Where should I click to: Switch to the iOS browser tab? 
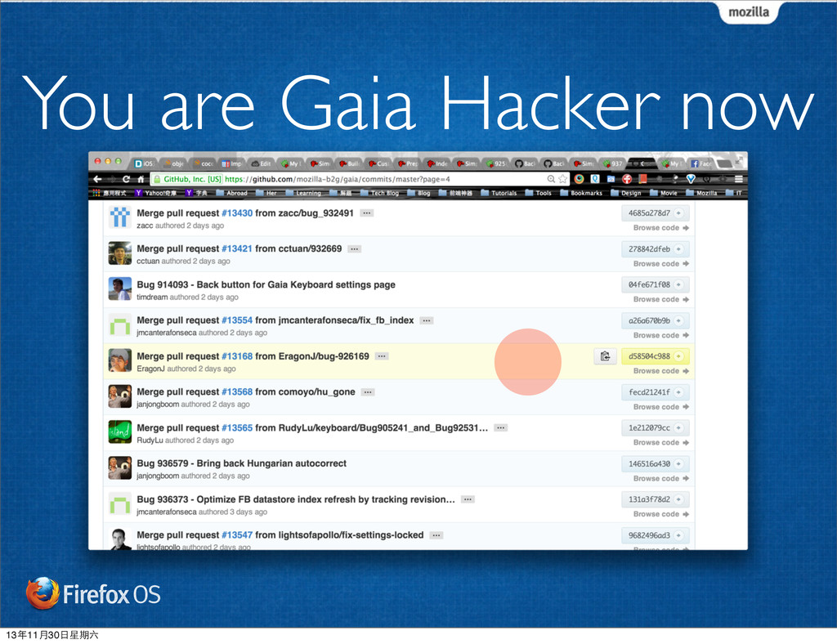click(145, 163)
